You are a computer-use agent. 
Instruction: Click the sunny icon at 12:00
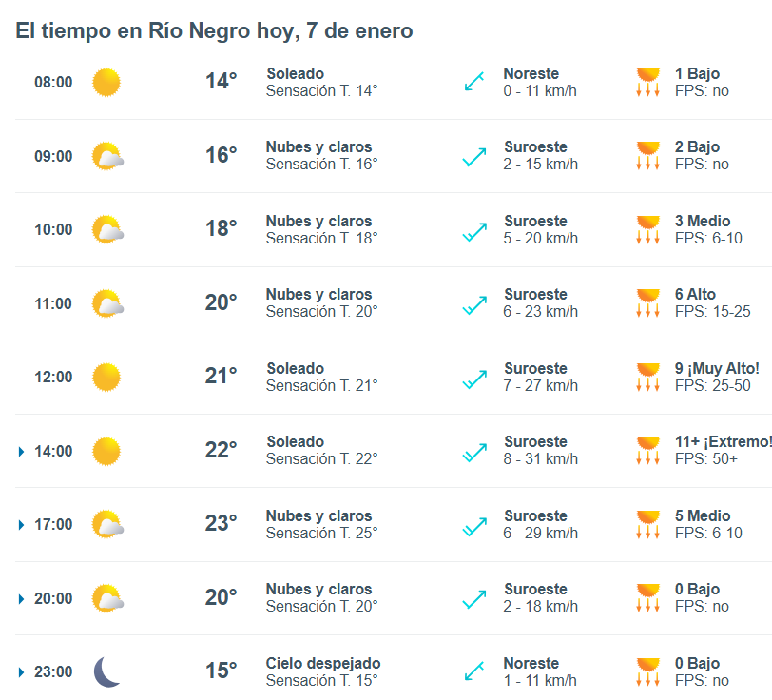click(x=106, y=378)
